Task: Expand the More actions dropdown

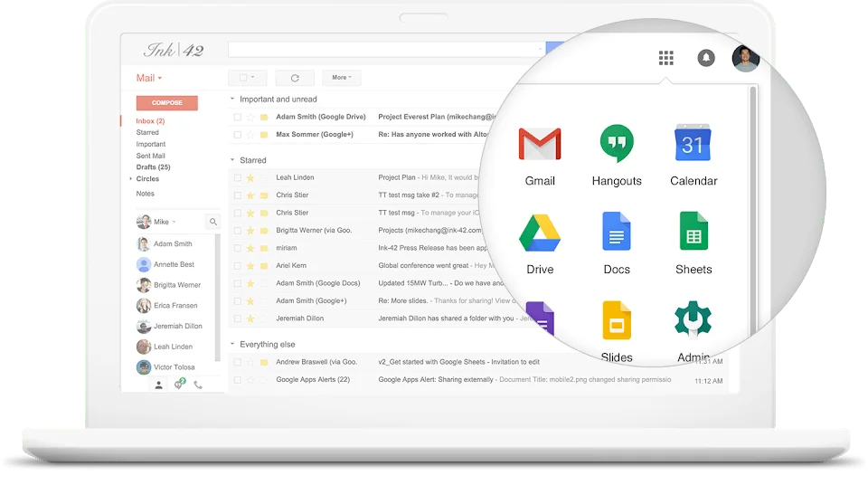Action: [x=341, y=78]
